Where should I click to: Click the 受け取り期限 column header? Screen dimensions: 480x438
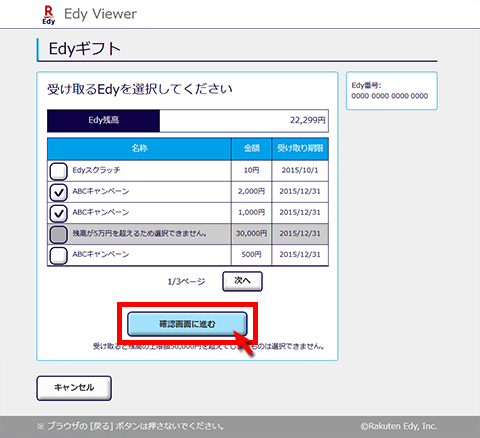pyautogui.click(x=300, y=149)
